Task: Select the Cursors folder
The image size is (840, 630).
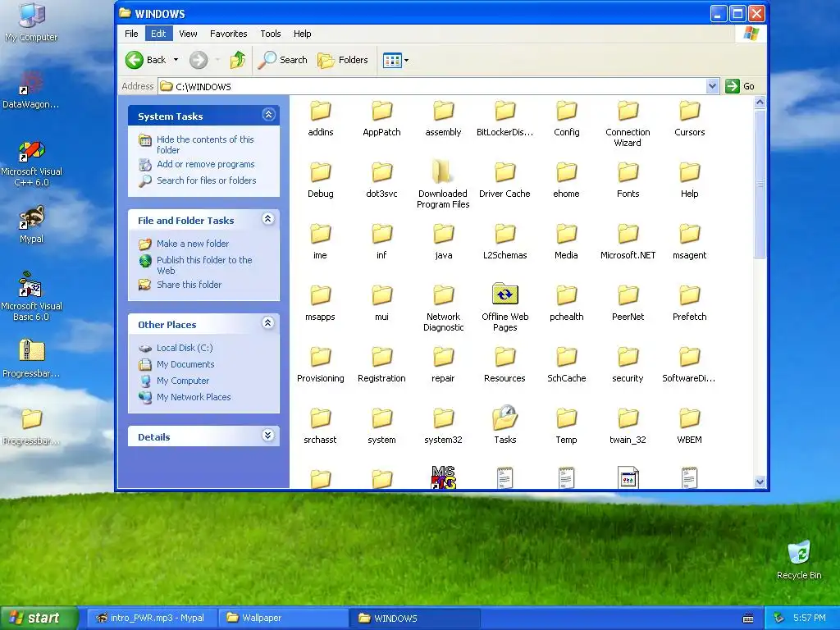Action: point(689,119)
